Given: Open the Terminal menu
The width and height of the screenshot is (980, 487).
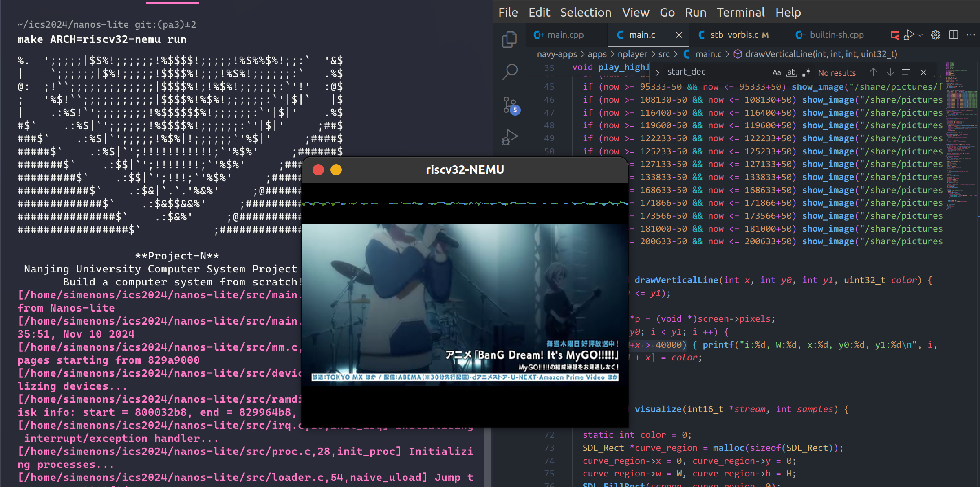Looking at the screenshot, I should 741,13.
